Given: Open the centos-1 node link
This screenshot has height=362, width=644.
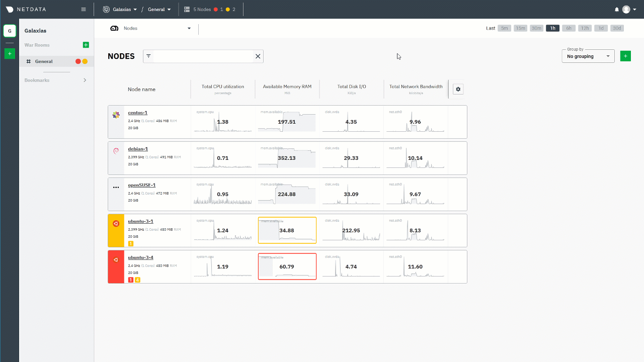Looking at the screenshot, I should click(138, 113).
